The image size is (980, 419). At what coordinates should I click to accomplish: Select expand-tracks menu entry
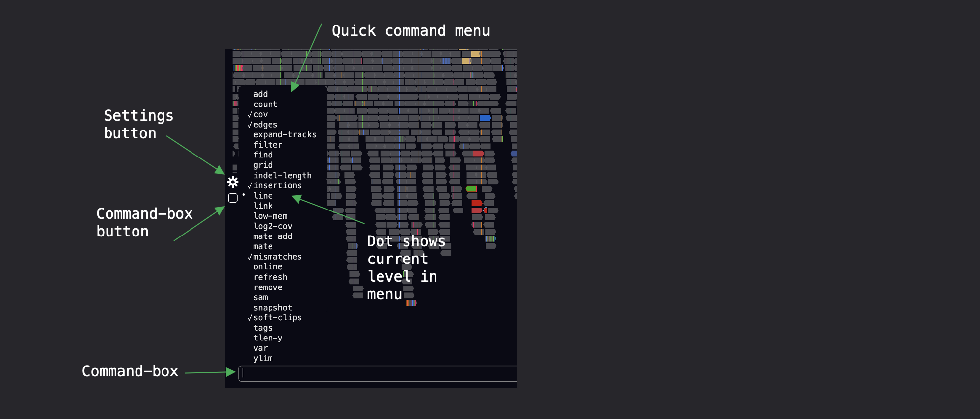[285, 134]
